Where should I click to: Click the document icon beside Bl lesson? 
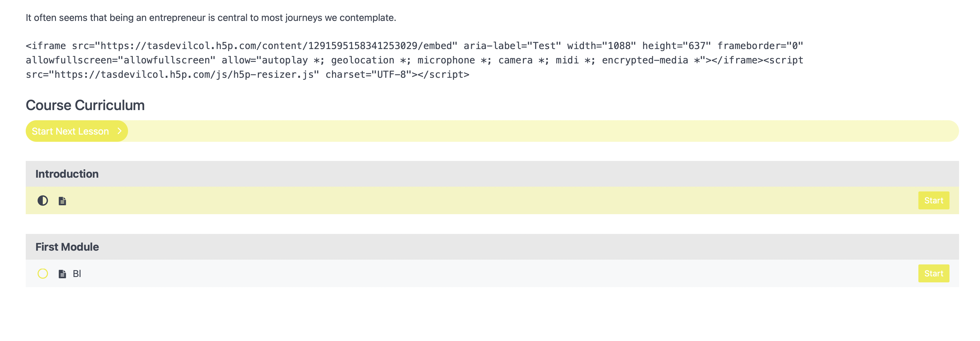tap(63, 274)
